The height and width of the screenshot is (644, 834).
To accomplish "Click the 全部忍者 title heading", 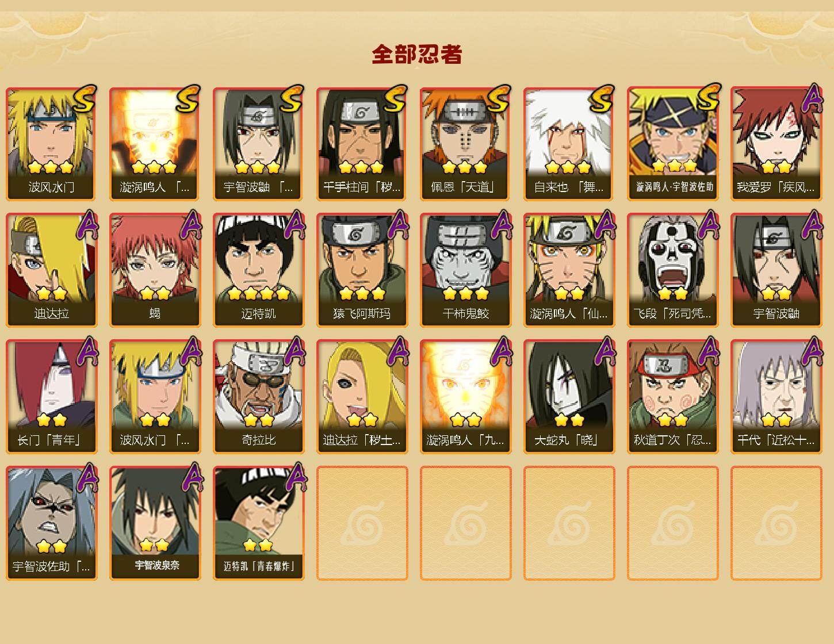I will pyautogui.click(x=417, y=55).
